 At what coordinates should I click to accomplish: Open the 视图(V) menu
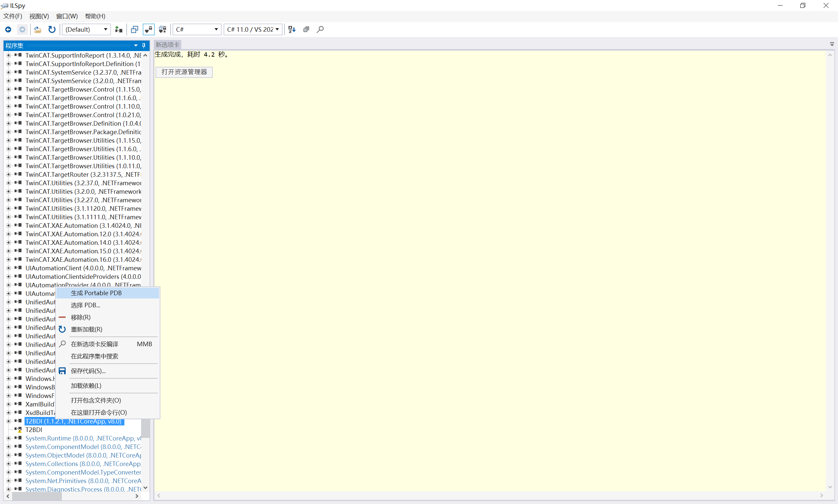pos(39,16)
